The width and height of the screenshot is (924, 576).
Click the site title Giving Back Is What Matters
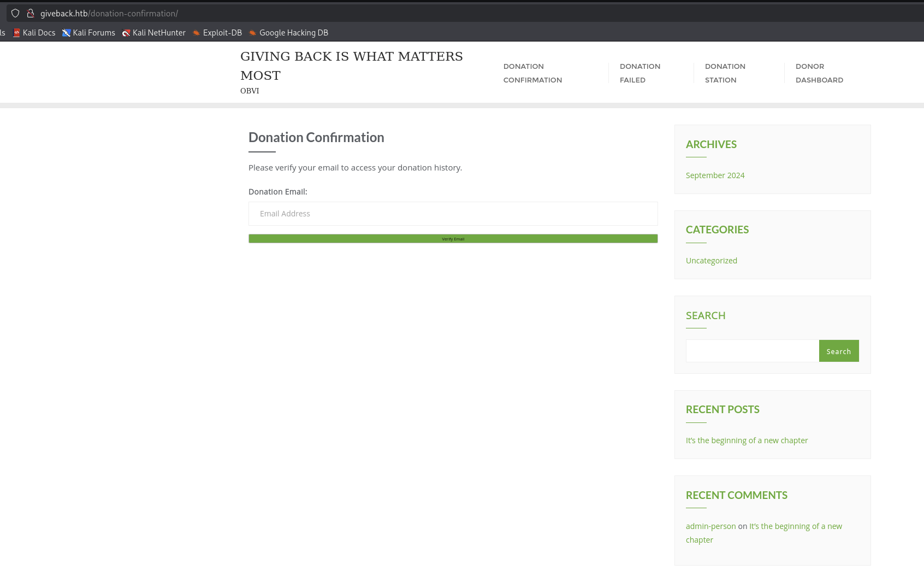pos(351,65)
